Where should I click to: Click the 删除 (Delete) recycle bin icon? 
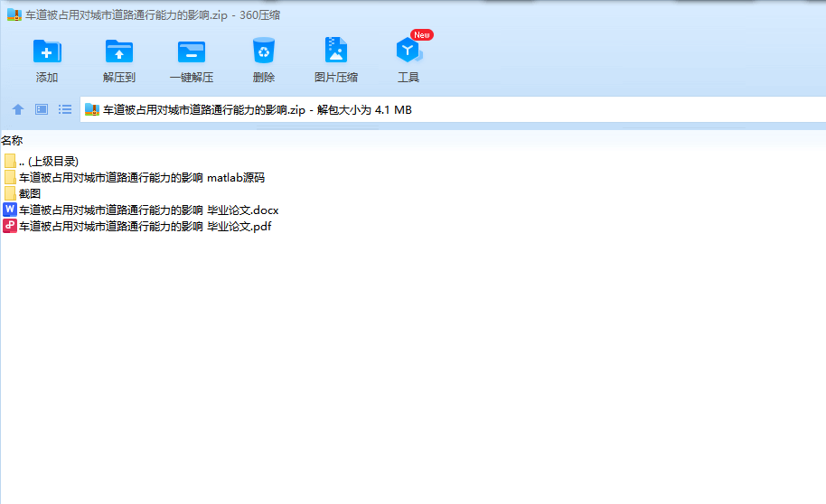click(x=263, y=51)
